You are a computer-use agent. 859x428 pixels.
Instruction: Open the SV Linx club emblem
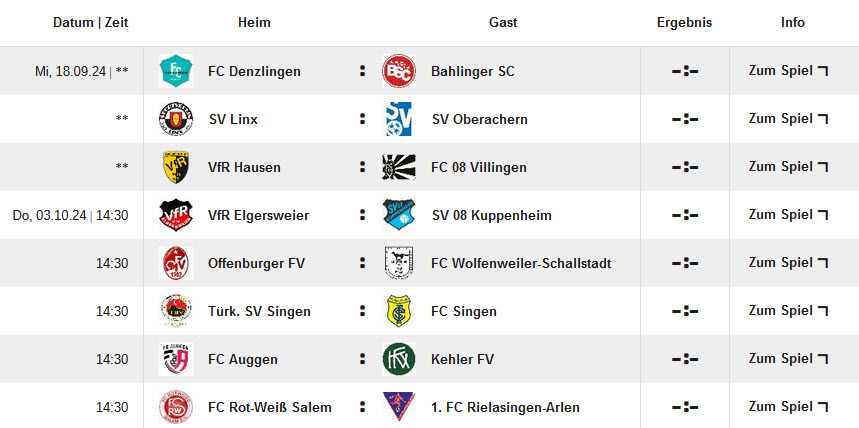(176, 119)
